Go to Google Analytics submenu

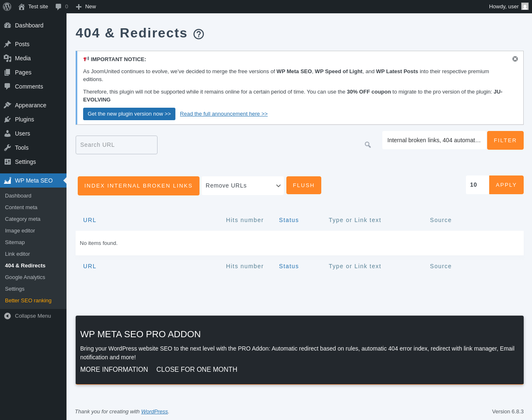tap(25, 277)
